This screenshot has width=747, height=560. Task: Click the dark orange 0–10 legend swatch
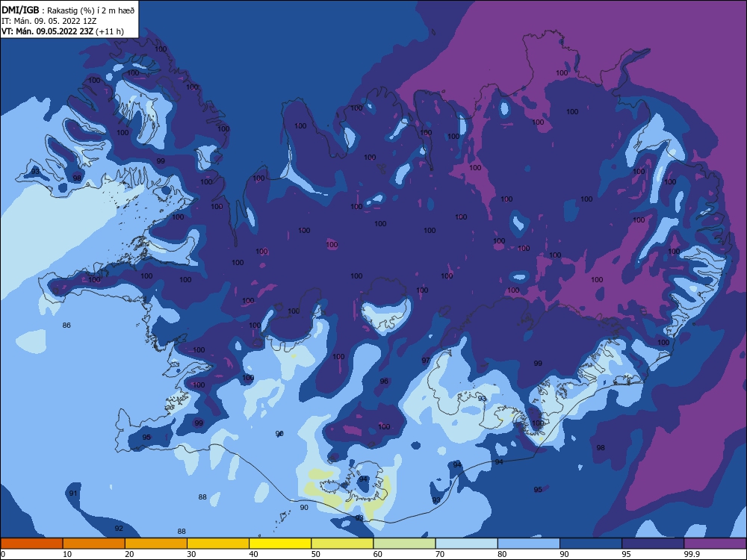(31, 544)
